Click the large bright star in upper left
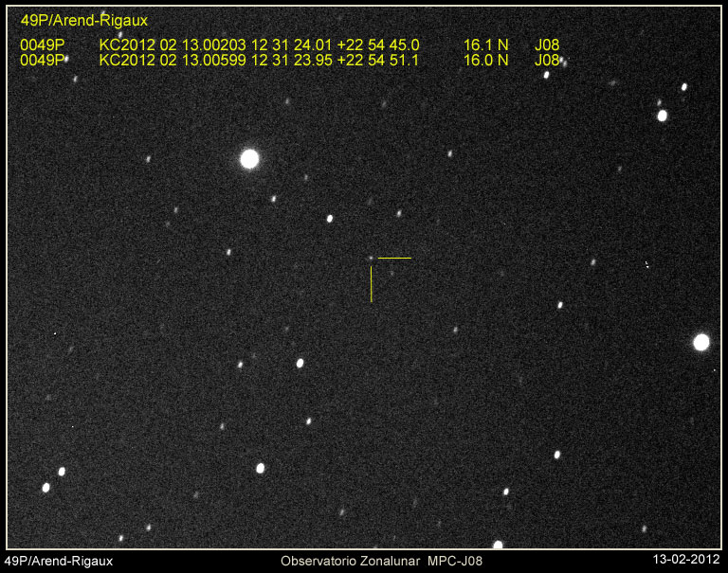This screenshot has height=573, width=728. (249, 159)
